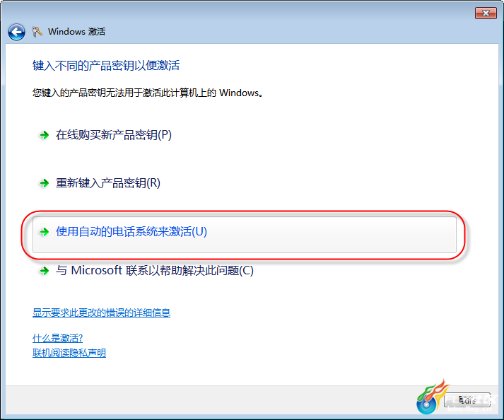Viewport: 504px width, 420px height.
Task: Select 使用自动的电话系统来激活(U)
Action: pyautogui.click(x=245, y=235)
